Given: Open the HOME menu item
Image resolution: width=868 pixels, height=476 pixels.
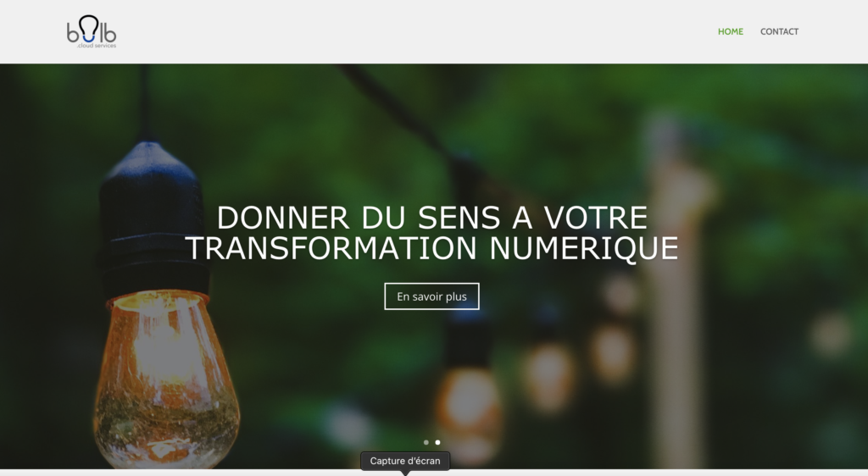Looking at the screenshot, I should (730, 31).
